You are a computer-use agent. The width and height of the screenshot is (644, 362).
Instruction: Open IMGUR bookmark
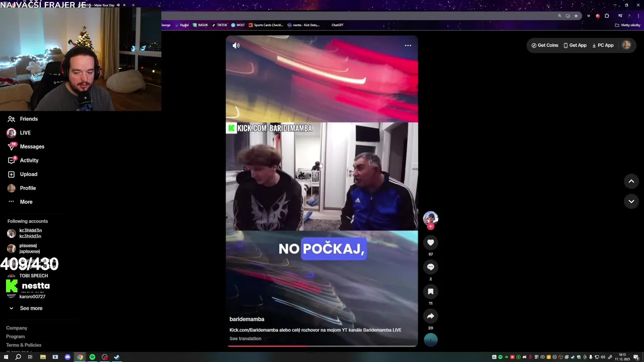pyautogui.click(x=200, y=25)
